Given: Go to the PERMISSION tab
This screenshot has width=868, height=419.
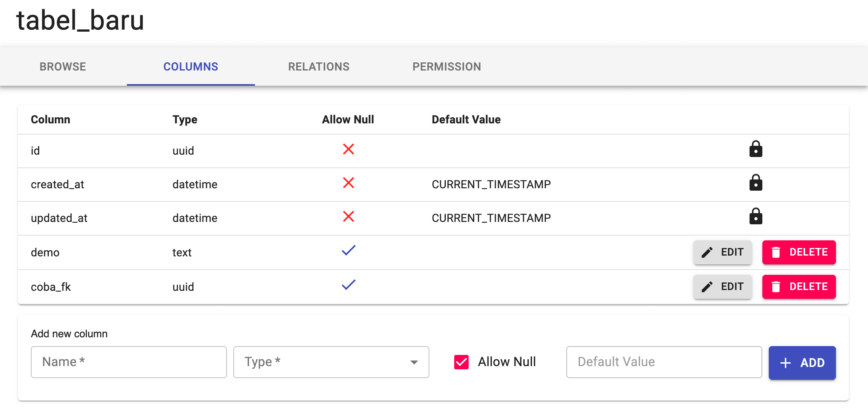Looking at the screenshot, I should [447, 66].
